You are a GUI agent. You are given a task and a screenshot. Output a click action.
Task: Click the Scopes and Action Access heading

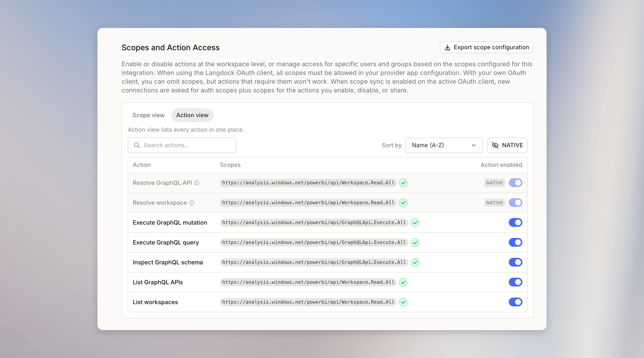tap(170, 47)
